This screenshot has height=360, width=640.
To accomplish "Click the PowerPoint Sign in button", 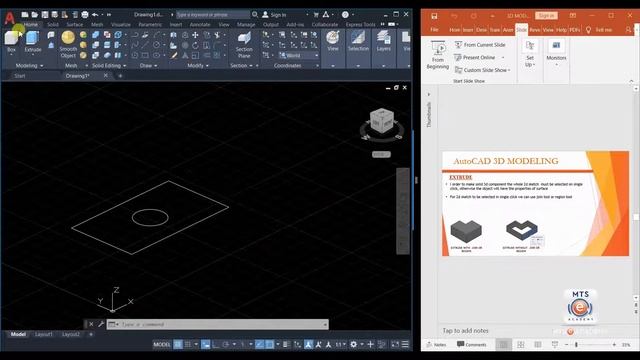I will click(546, 16).
